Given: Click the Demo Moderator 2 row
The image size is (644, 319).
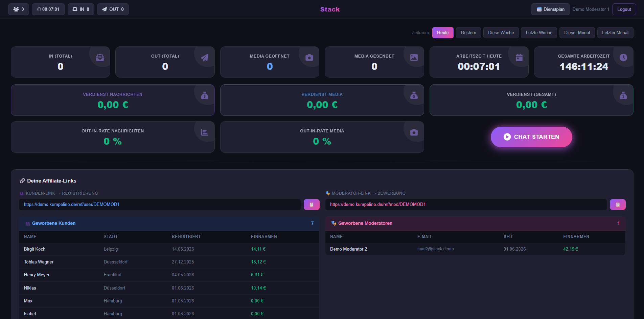Looking at the screenshot, I should click(x=475, y=249).
